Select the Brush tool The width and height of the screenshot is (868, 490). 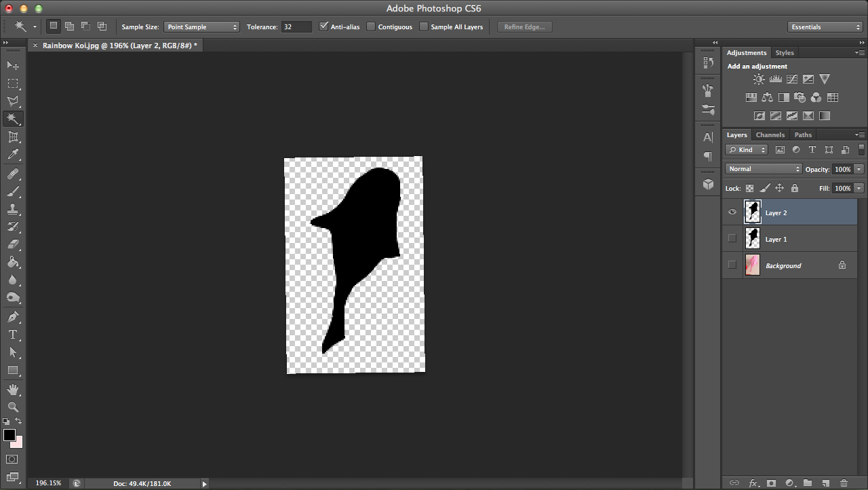pos(14,191)
